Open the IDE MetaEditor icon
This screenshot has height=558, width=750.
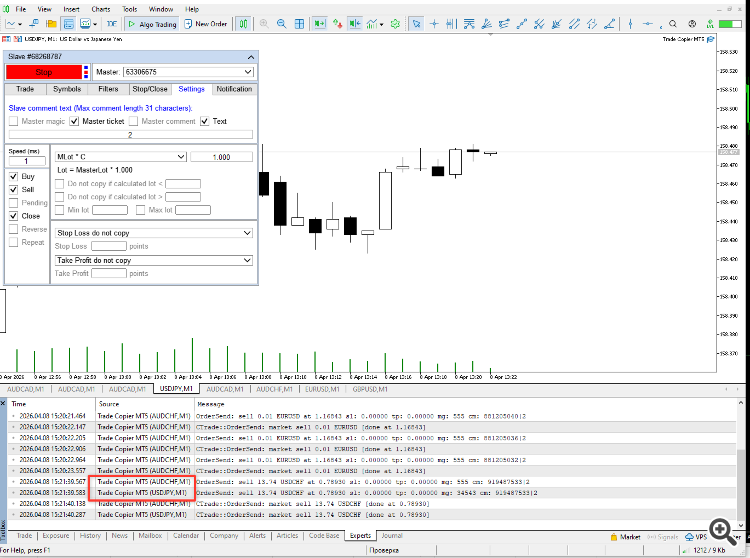tap(111, 23)
